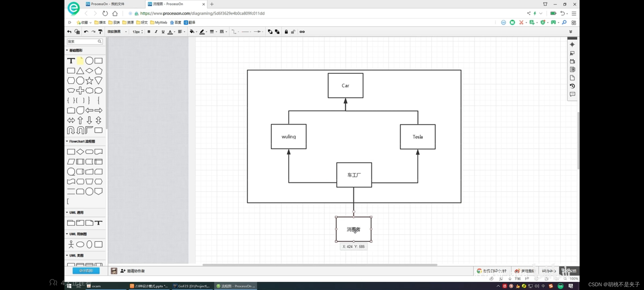
Task: Bring selected shape to front
Action: click(x=270, y=32)
